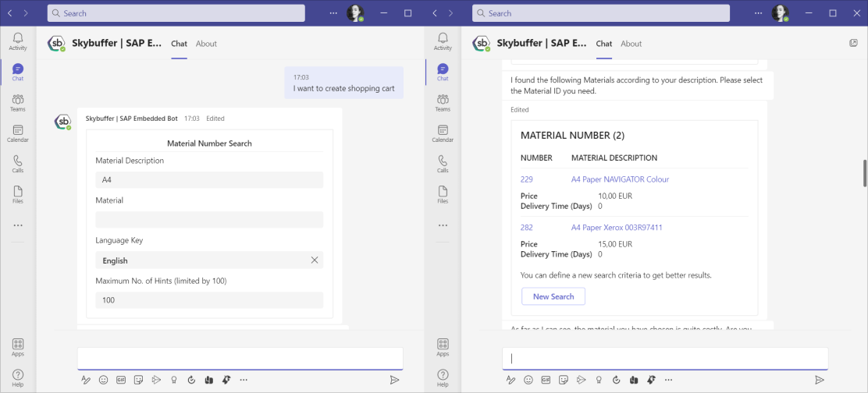Click the '10,00 EUR' price value
The image size is (868, 393).
coord(615,196)
